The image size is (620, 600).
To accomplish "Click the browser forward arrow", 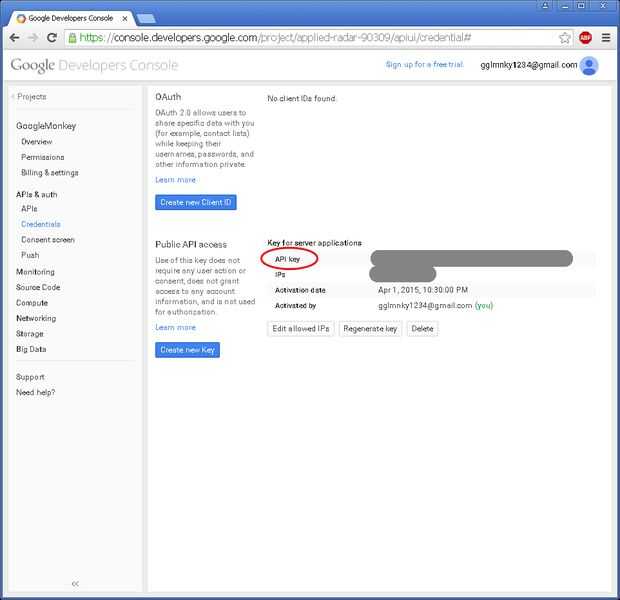I will pos(33,38).
